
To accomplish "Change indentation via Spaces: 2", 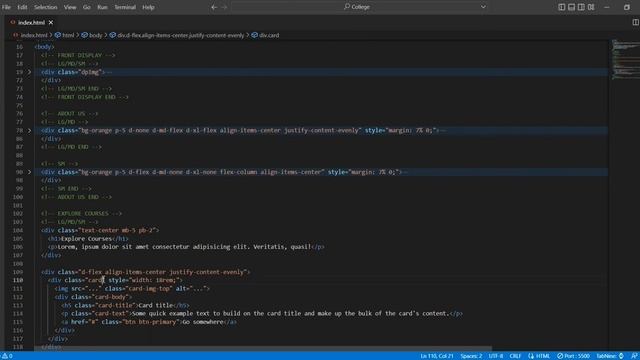I will pyautogui.click(x=471, y=356).
